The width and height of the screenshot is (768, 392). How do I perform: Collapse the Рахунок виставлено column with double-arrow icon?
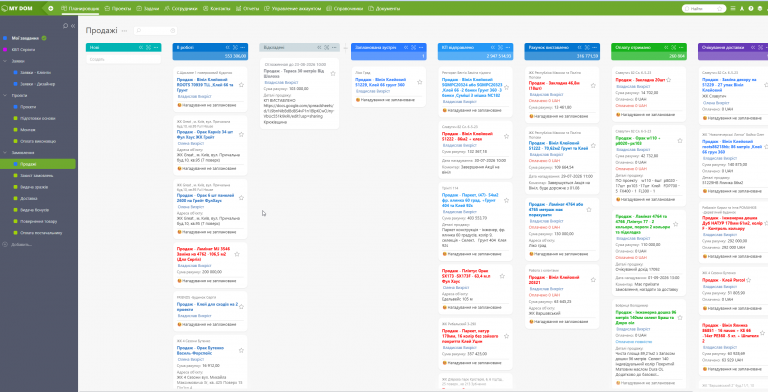[580, 48]
